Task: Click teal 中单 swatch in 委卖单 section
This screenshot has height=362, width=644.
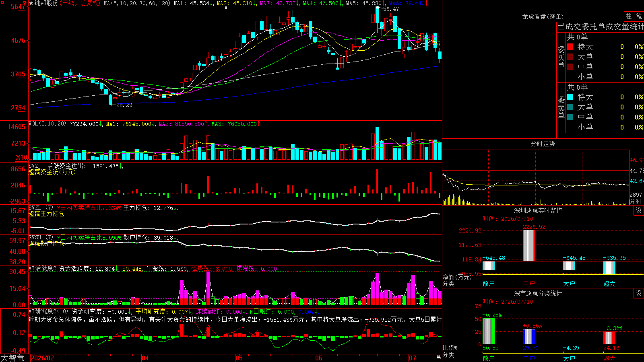Action: click(570, 117)
